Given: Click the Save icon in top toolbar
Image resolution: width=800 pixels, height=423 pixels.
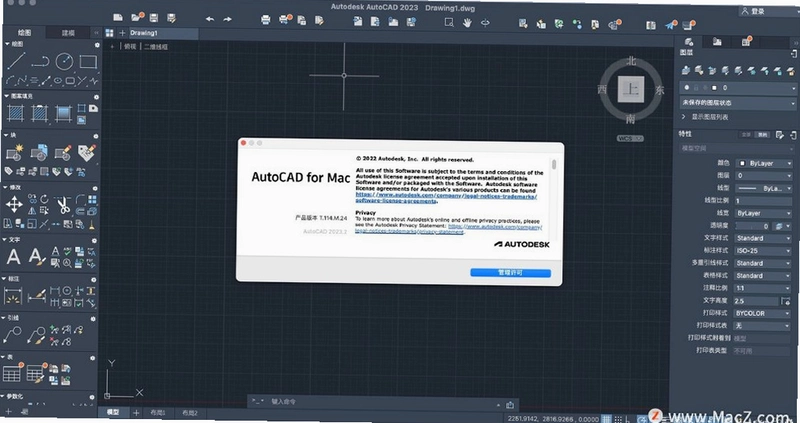Looking at the screenshot, I should coord(154,18).
